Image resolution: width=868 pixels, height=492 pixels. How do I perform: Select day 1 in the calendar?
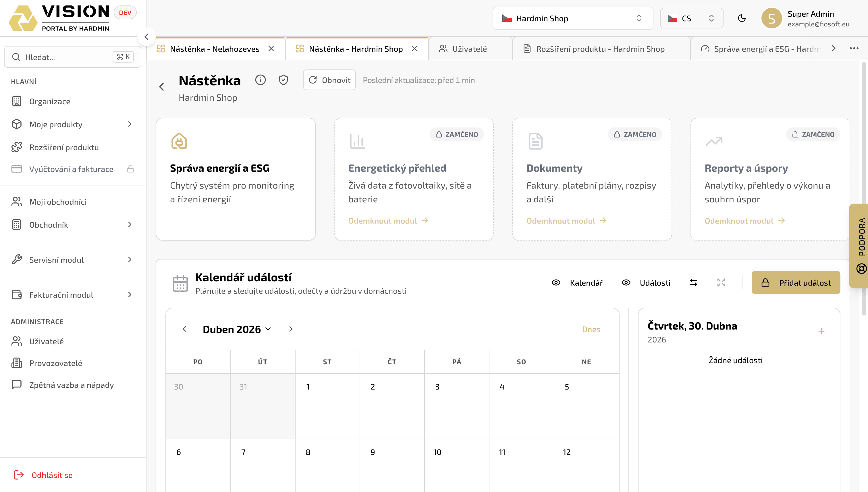pos(327,406)
